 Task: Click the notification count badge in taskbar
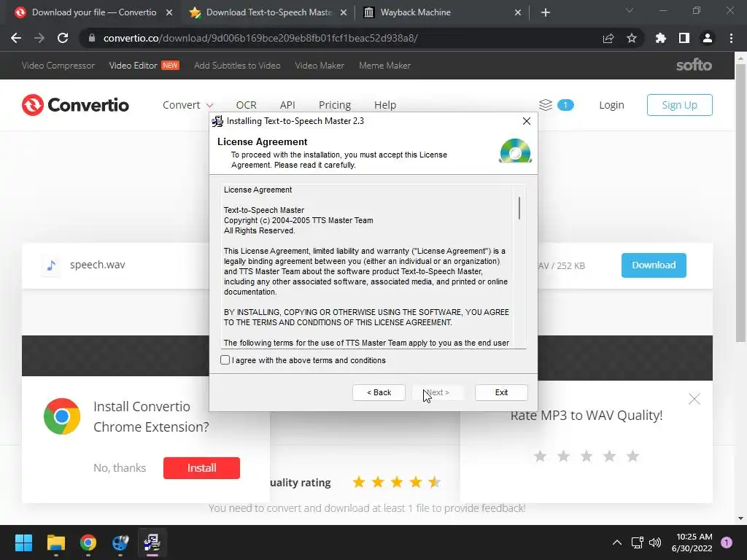tap(727, 542)
